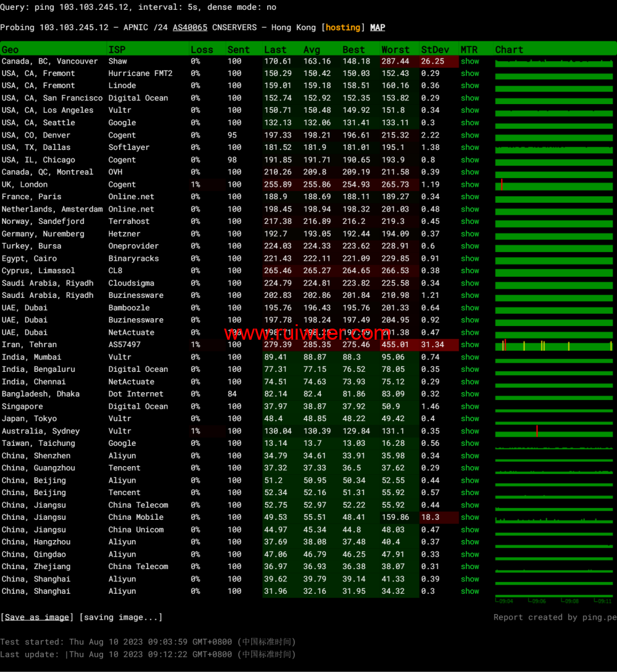Click the Save as image link
The height and width of the screenshot is (672, 617).
(37, 617)
